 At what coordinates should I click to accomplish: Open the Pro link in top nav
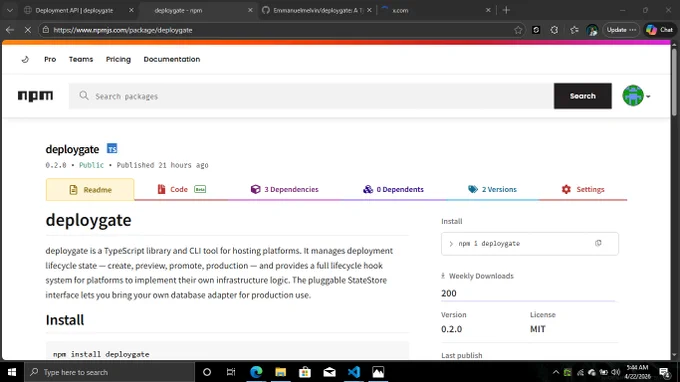[50, 59]
